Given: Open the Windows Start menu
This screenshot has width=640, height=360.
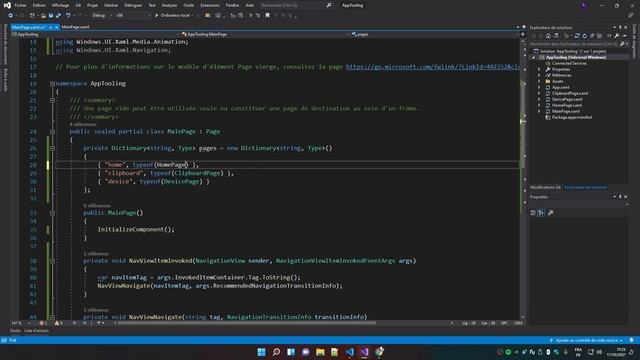Looking at the screenshot, I should [261, 352].
